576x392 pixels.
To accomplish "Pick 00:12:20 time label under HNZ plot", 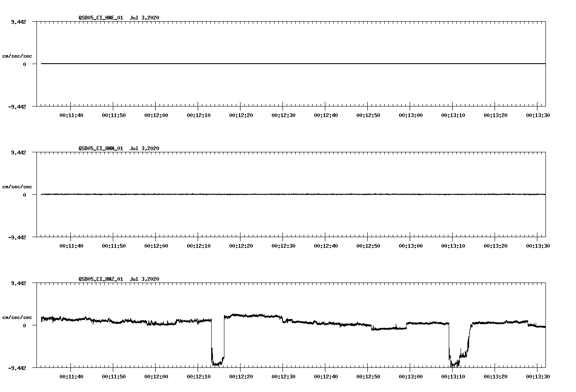I will pyautogui.click(x=241, y=377).
